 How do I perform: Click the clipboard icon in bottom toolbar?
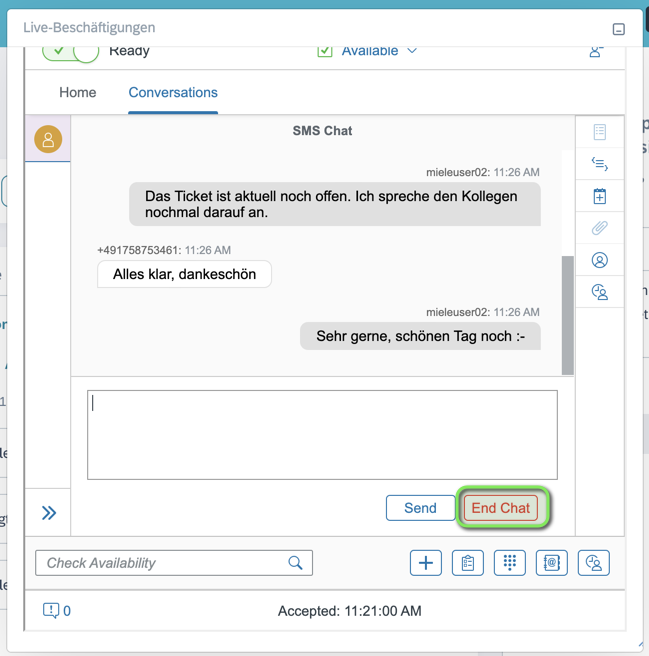(468, 563)
